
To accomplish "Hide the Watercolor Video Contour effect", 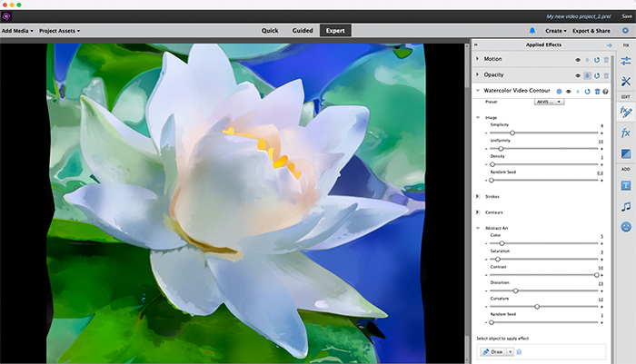I will click(x=568, y=91).
